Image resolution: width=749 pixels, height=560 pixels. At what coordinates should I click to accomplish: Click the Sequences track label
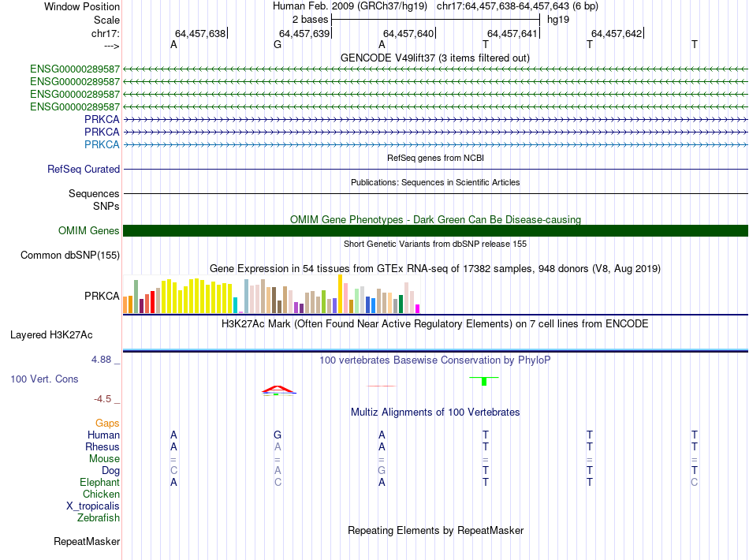(x=94, y=193)
